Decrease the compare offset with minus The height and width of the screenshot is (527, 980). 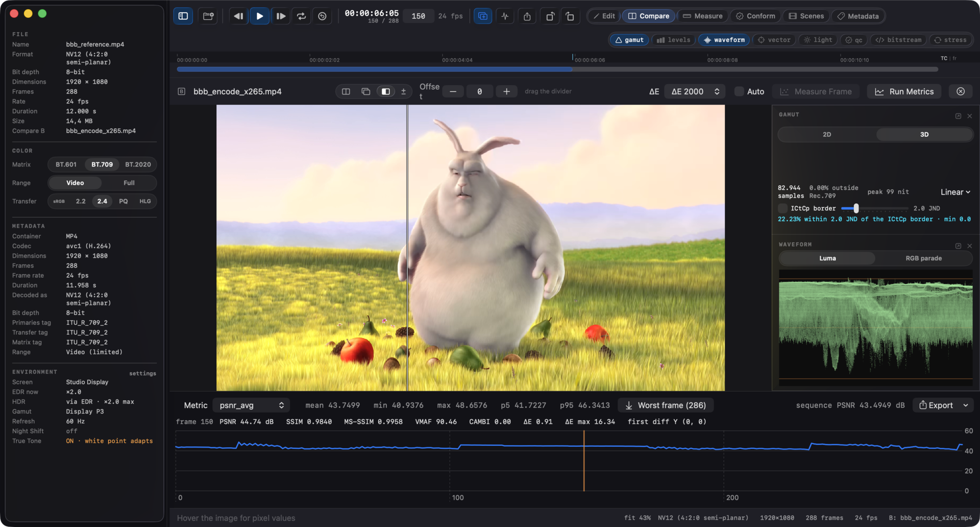tap(453, 91)
